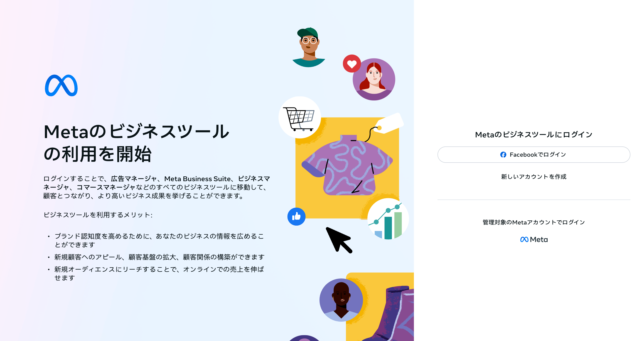644x341 pixels.
Task: Click the Metaのビジネスツールにログイン heading
Action: pos(534,135)
